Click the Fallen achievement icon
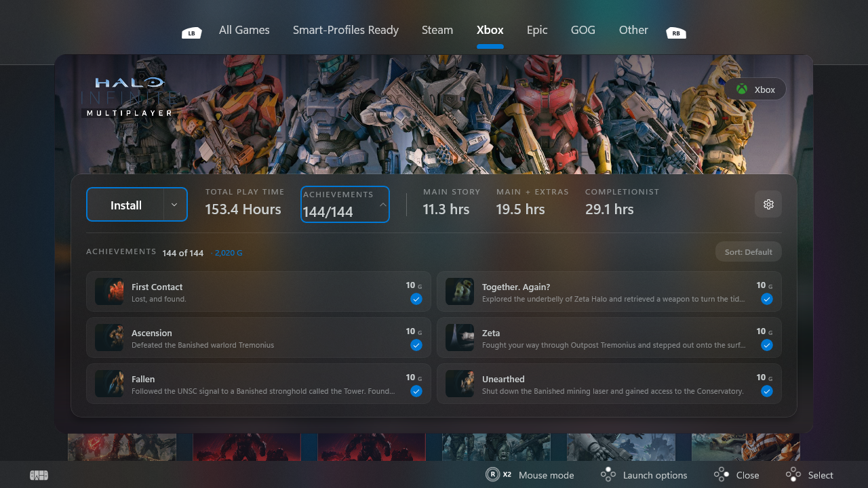 [x=109, y=384]
